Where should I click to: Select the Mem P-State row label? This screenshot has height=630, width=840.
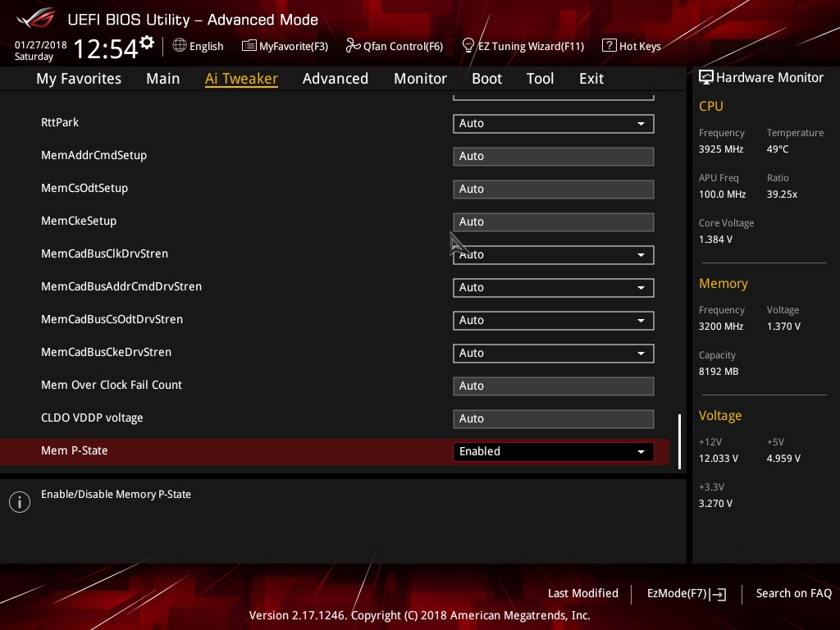pyautogui.click(x=75, y=450)
